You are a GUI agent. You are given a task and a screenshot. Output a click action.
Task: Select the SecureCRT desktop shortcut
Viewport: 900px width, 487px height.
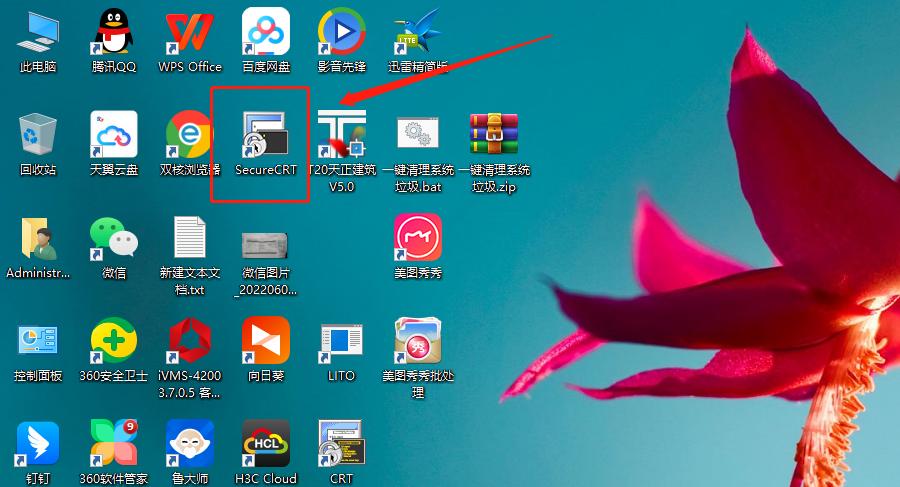[x=265, y=134]
